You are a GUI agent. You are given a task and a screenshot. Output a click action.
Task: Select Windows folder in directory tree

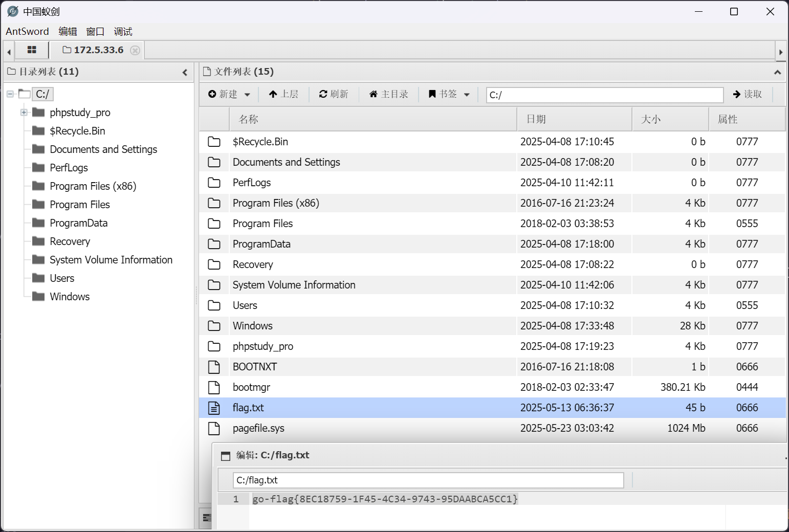point(70,297)
